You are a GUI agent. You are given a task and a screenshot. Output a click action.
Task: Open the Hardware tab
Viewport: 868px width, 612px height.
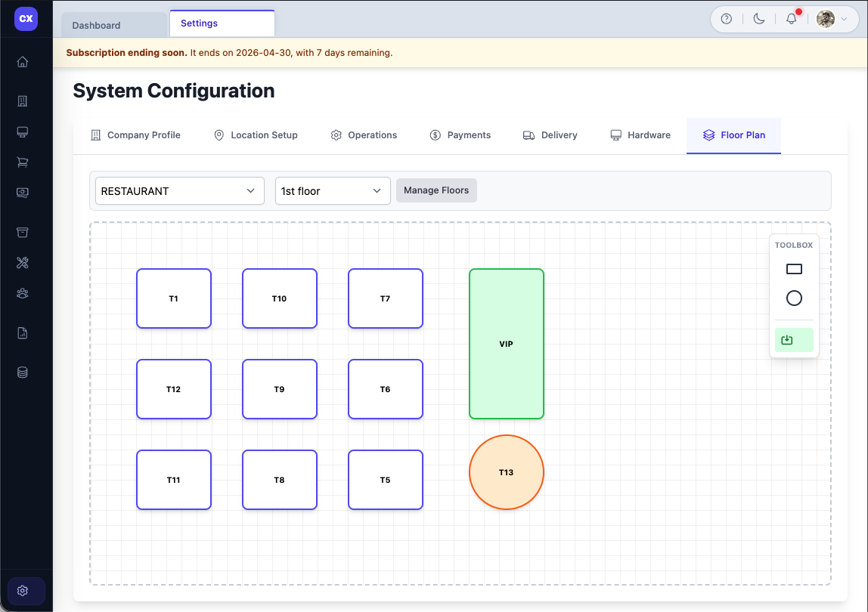(640, 135)
